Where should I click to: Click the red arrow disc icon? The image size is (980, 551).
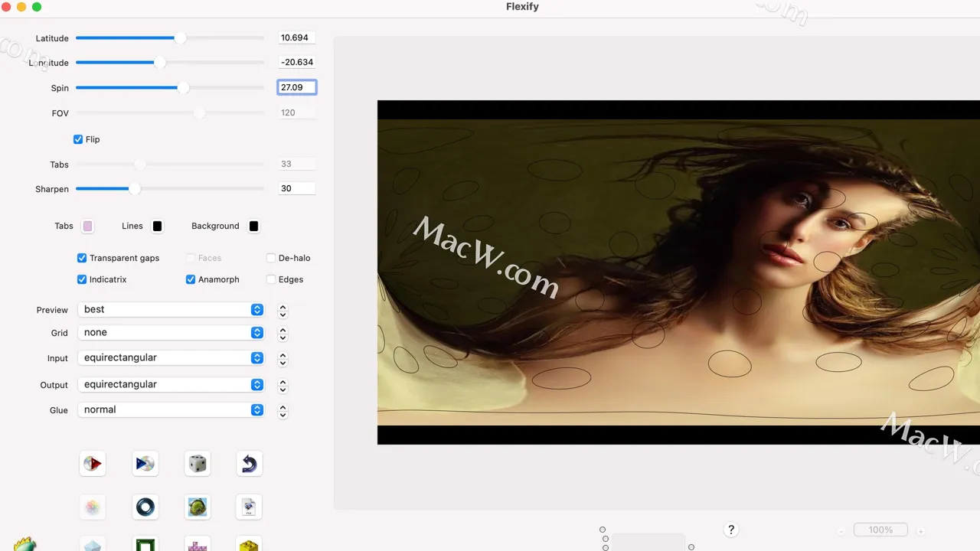(93, 464)
